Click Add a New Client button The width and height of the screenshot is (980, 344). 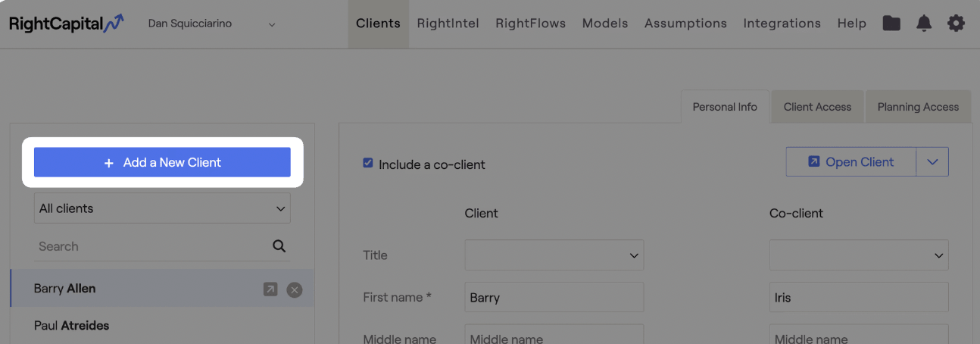tap(162, 162)
